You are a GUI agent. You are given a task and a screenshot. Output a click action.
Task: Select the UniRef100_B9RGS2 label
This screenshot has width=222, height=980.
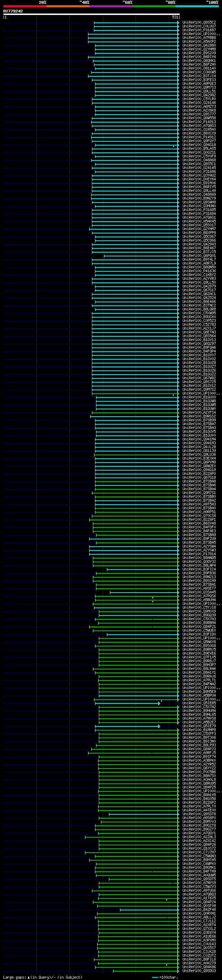(199, 416)
